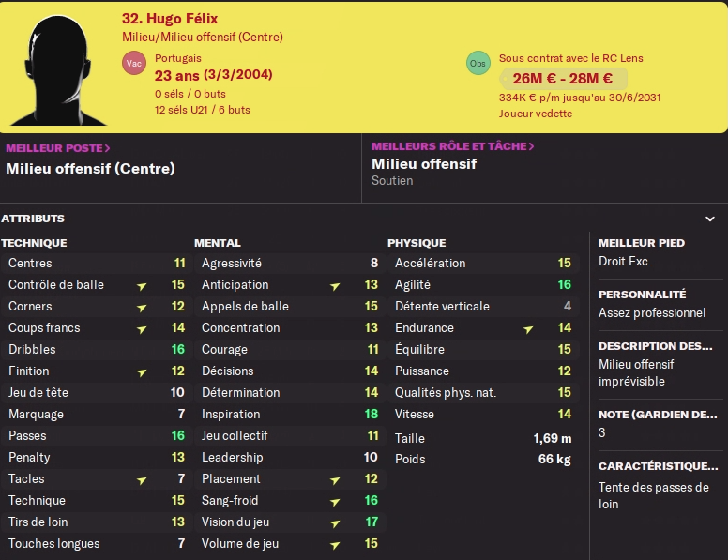Image resolution: width=728 pixels, height=560 pixels.
Task: Click arrow icon beside Contrôle de balle
Action: point(142,285)
